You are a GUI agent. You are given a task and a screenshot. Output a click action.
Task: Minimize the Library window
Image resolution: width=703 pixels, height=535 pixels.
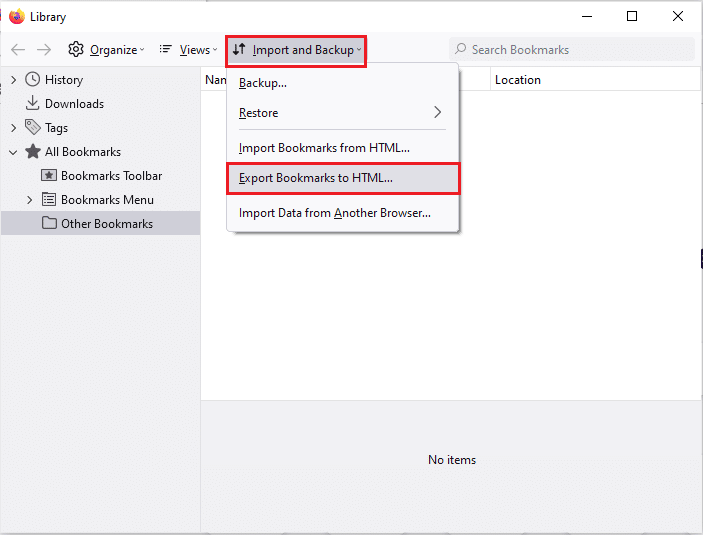(x=587, y=17)
